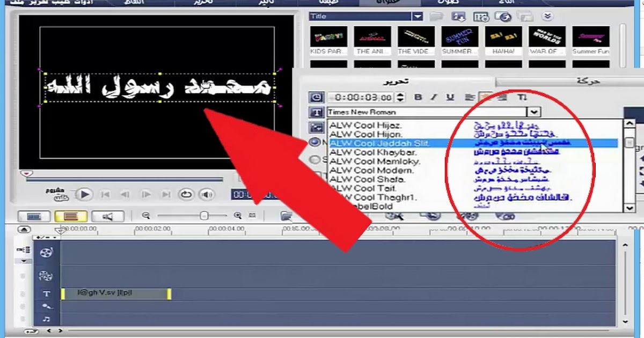Adjust the timeline zoom slider handle
644x338 pixels.
tap(204, 216)
